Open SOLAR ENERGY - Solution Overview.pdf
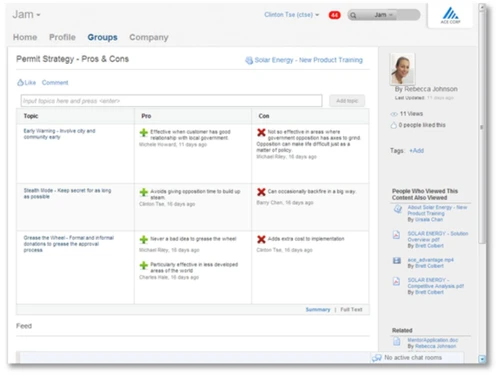The image size is (500, 375). (438, 237)
